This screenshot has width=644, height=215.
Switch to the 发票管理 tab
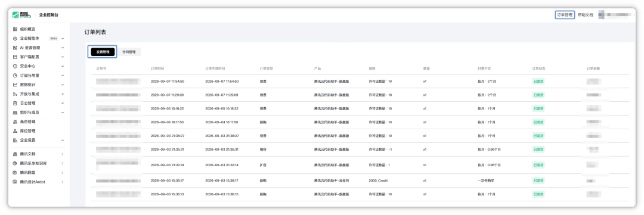[x=103, y=52]
